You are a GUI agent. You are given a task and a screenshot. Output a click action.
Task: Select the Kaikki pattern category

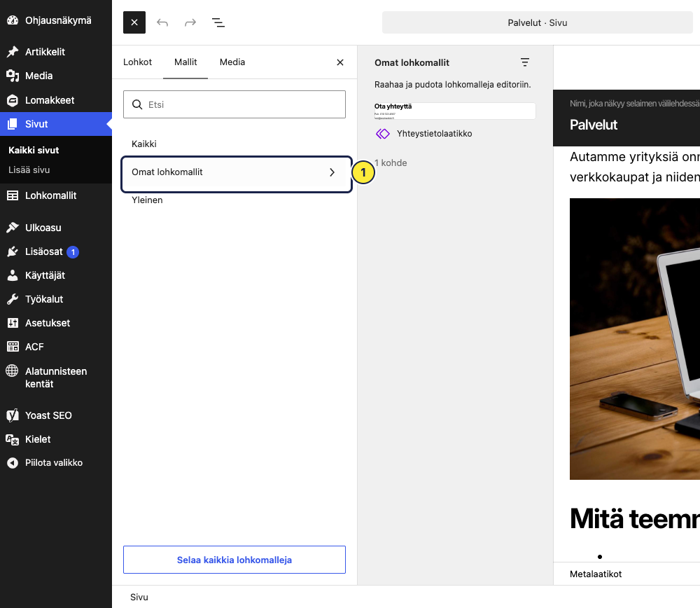click(x=143, y=144)
